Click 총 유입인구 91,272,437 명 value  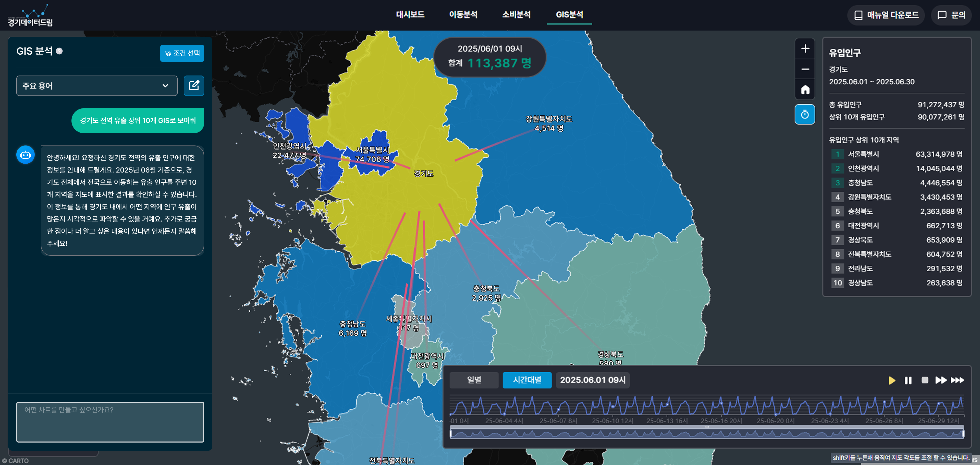[x=941, y=105]
